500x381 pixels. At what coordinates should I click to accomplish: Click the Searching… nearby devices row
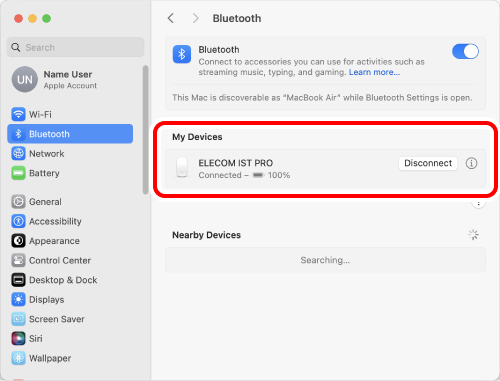click(x=325, y=260)
